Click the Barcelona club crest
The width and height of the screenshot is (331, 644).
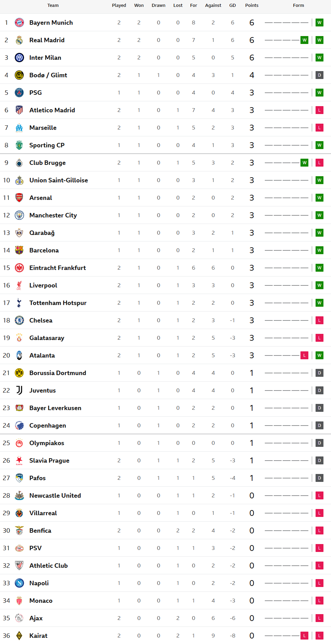click(x=19, y=250)
